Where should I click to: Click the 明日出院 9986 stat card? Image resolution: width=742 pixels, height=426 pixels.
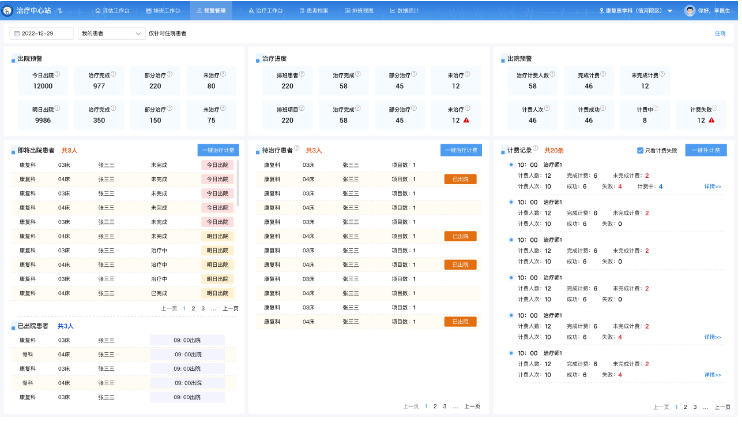tap(43, 115)
